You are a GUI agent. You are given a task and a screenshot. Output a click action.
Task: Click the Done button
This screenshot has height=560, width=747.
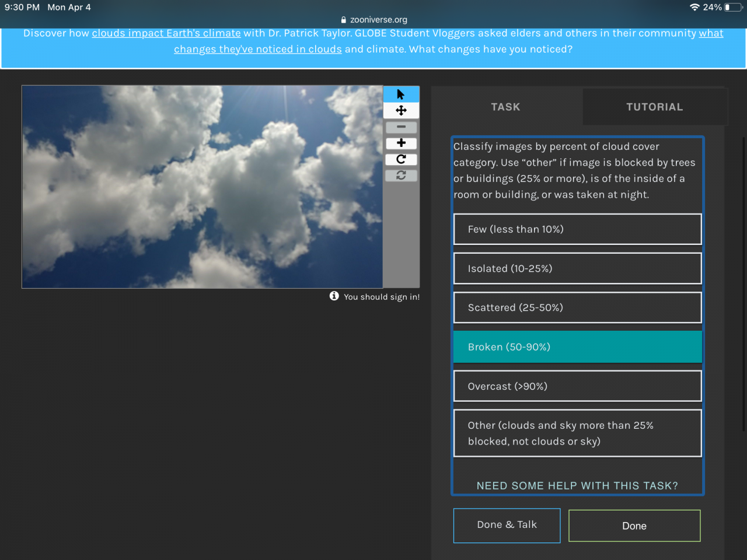[634, 526]
